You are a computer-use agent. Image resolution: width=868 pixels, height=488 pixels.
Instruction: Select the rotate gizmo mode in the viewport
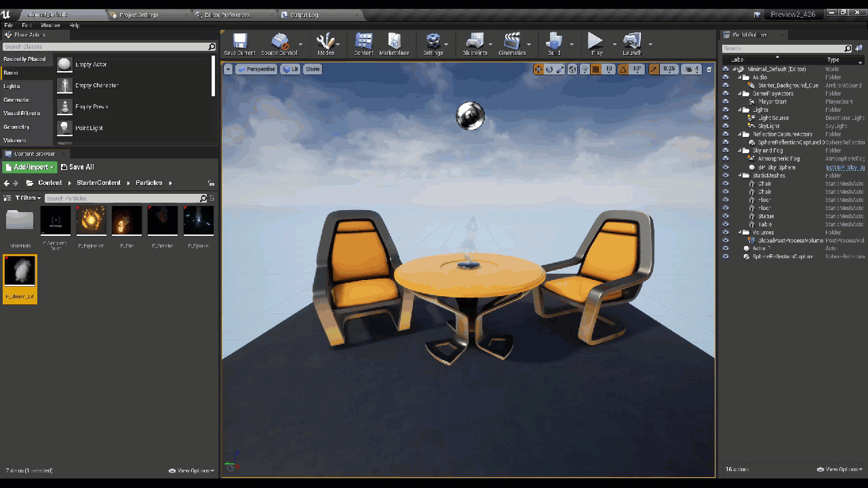tap(549, 69)
